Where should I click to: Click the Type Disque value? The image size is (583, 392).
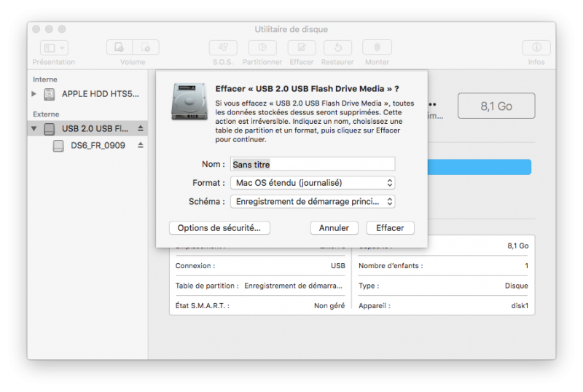pos(517,286)
